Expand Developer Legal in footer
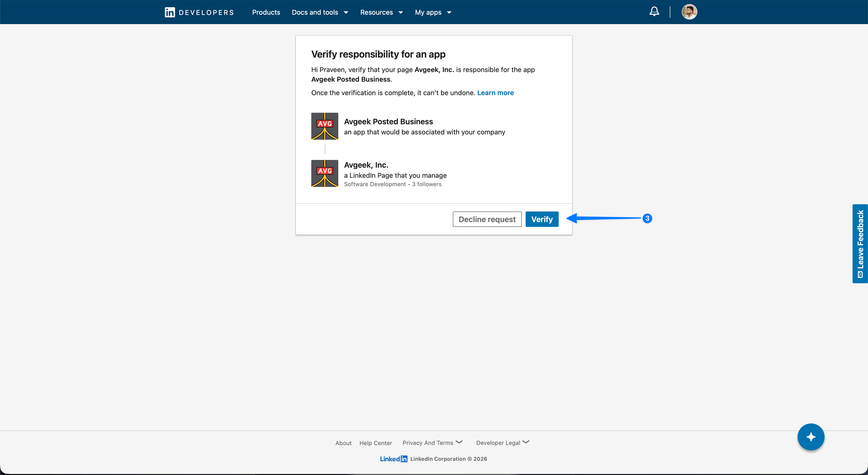Screen dimensions: 868x475 coord(503,443)
